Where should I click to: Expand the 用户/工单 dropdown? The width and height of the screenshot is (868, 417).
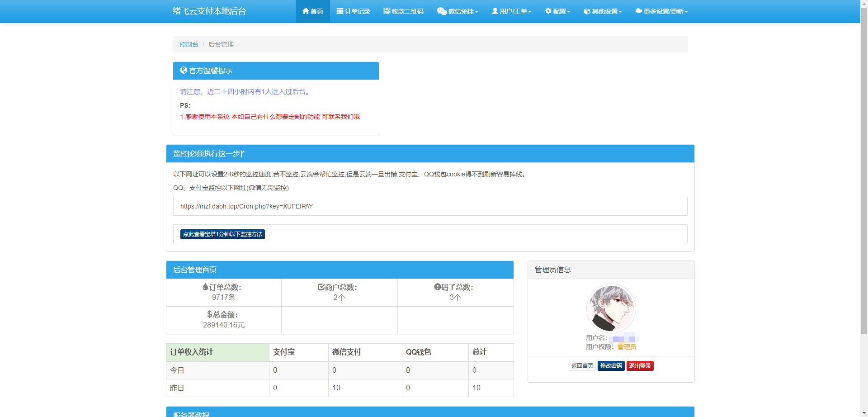click(x=511, y=11)
